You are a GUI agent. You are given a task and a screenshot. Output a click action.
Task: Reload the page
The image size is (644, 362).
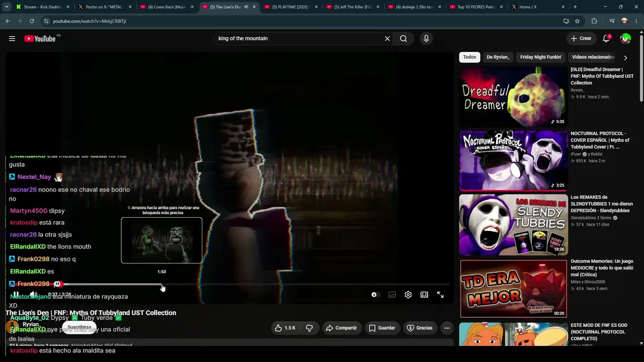point(32,21)
